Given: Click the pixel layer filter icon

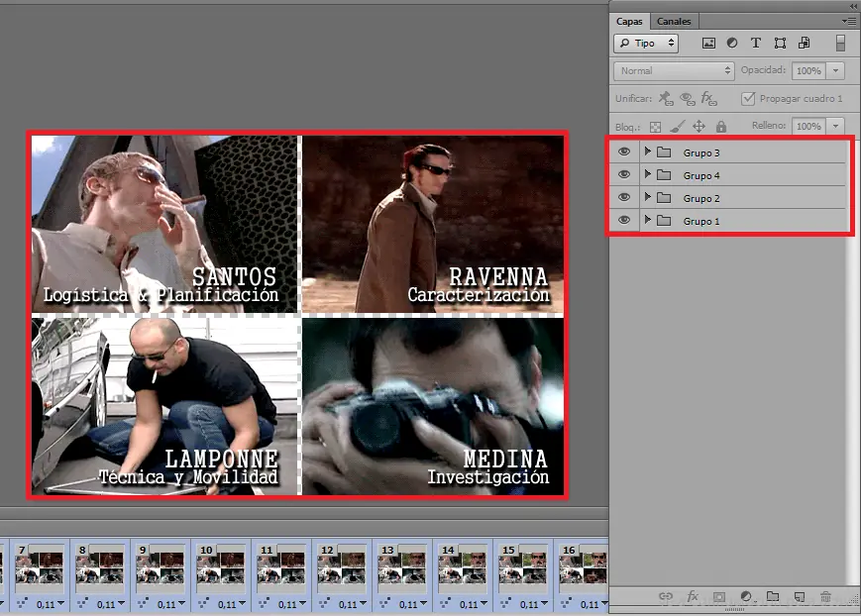Looking at the screenshot, I should pos(708,44).
